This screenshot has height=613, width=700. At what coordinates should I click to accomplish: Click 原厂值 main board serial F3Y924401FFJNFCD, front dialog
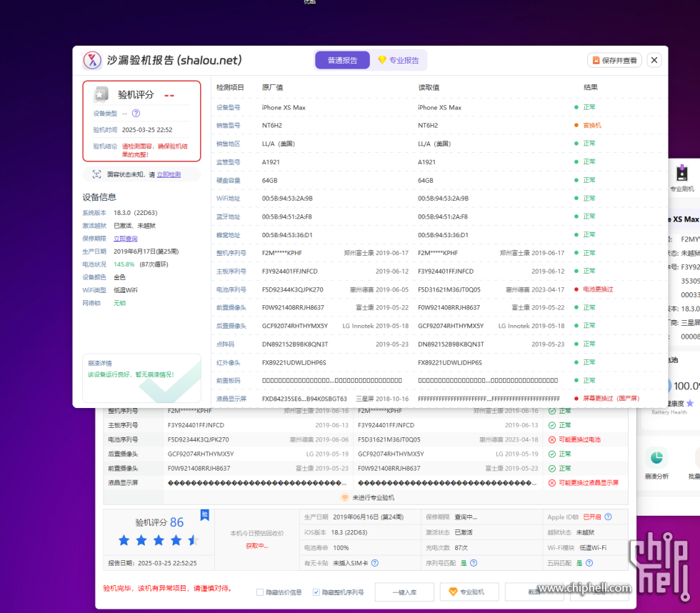tap(290, 271)
